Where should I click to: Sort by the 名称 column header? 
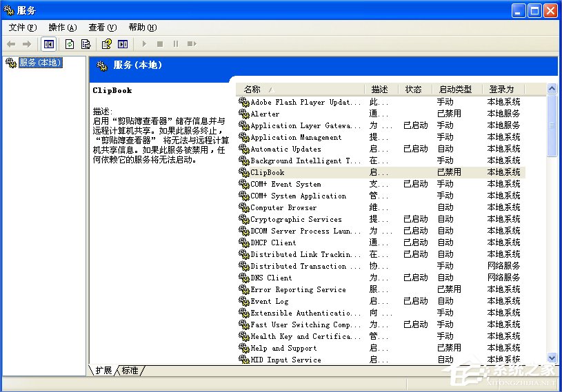pos(301,89)
